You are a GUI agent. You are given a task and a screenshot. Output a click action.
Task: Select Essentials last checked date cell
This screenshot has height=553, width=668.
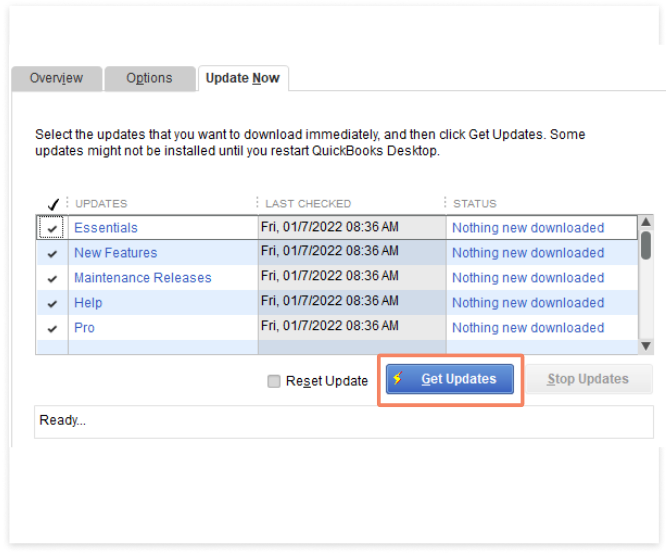pyautogui.click(x=352, y=228)
